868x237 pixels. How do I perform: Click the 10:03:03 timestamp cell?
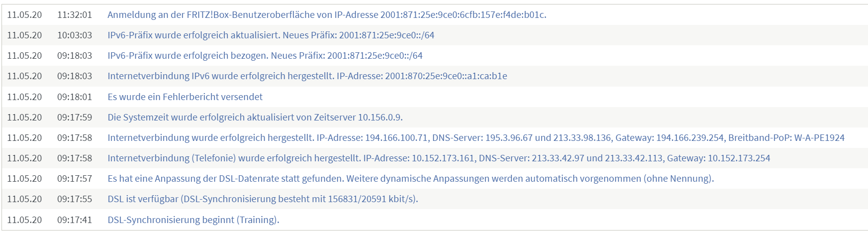75,35
